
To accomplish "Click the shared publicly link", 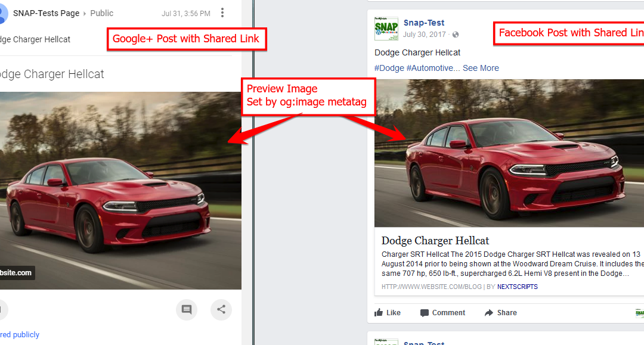I will pos(20,334).
